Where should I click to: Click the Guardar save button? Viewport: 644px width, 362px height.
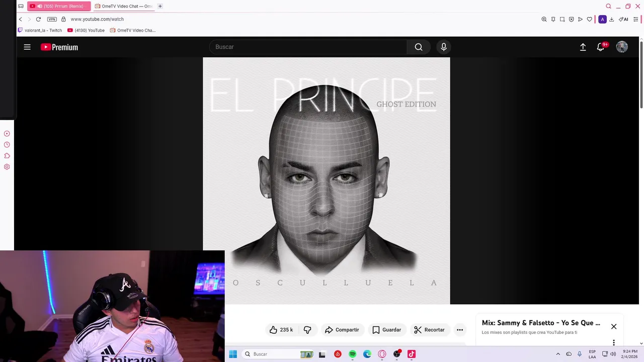pyautogui.click(x=387, y=330)
